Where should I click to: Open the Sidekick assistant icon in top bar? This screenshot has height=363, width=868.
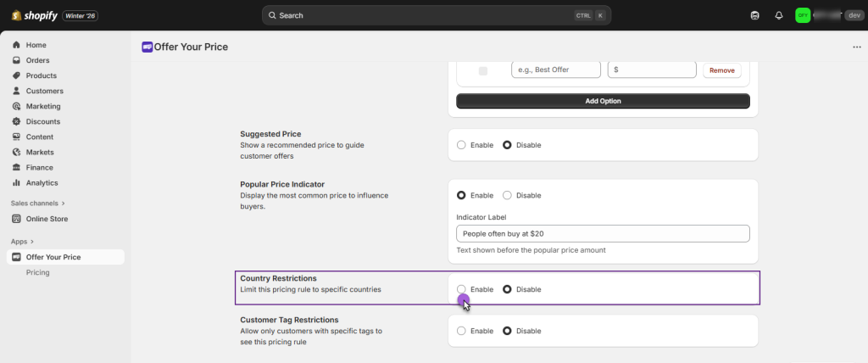[755, 15]
